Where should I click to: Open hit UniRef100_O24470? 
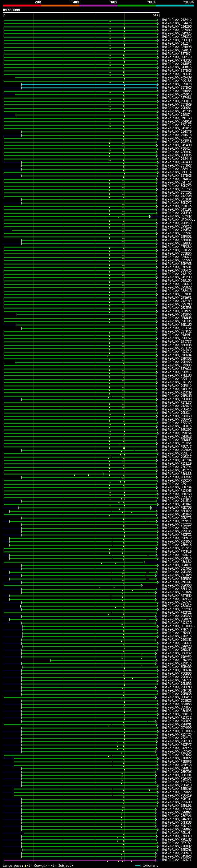coord(177,23)
